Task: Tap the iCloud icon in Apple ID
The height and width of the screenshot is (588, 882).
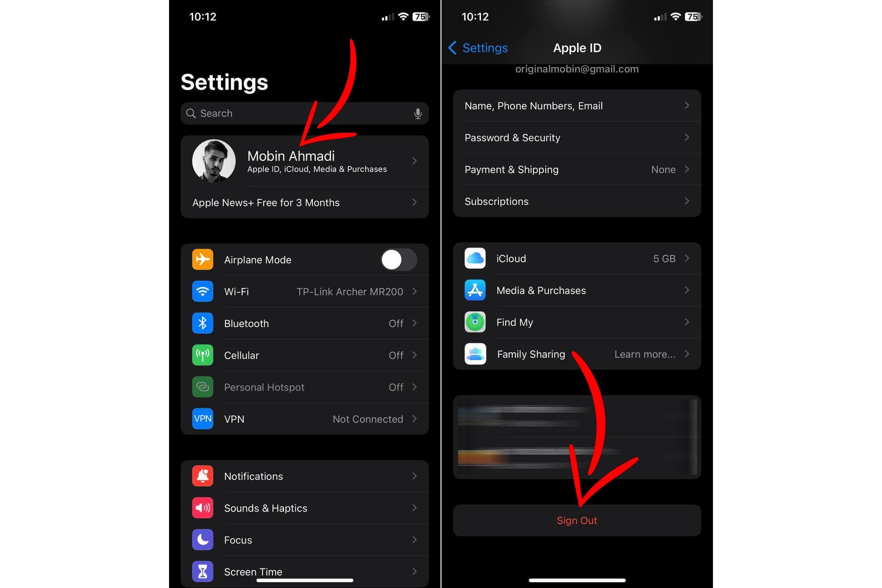Action: click(475, 258)
